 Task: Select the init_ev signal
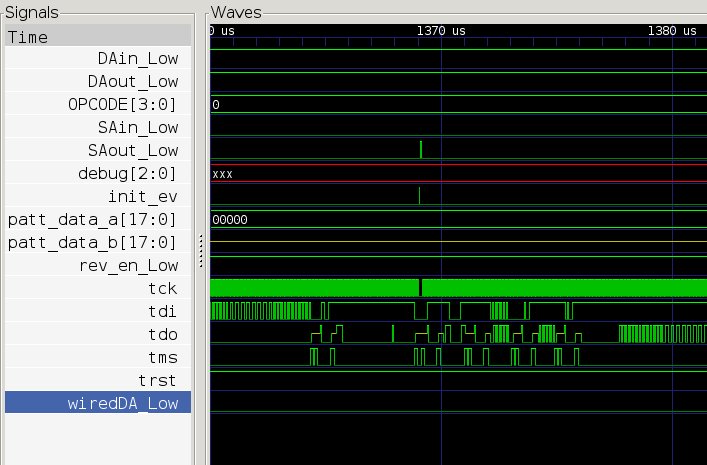[x=98, y=197]
